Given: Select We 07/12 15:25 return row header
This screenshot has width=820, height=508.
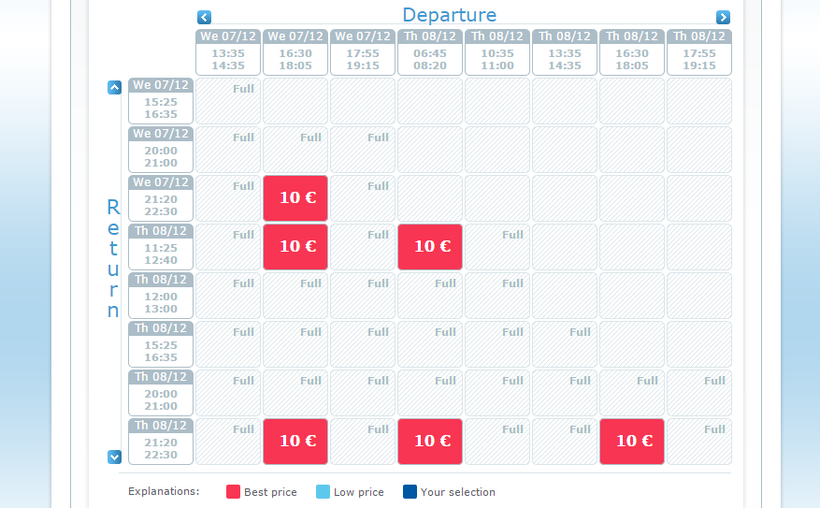Looking at the screenshot, I should click(x=161, y=101).
